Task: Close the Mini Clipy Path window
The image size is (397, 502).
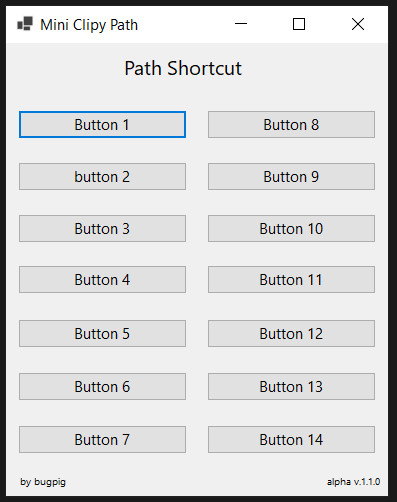Action: (358, 24)
